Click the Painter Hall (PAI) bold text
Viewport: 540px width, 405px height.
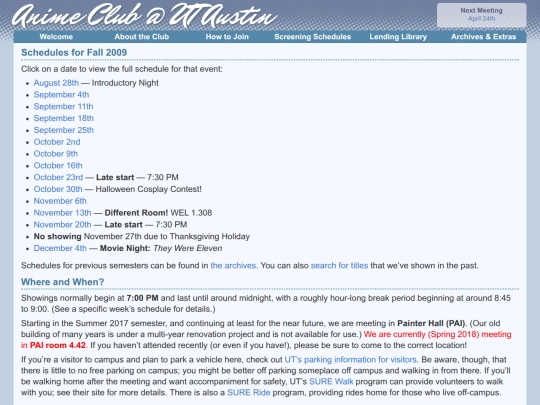click(x=431, y=323)
